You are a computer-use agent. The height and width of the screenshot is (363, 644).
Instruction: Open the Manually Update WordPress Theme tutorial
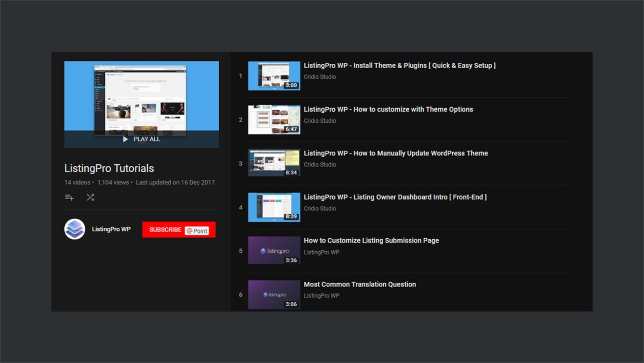[x=396, y=153]
